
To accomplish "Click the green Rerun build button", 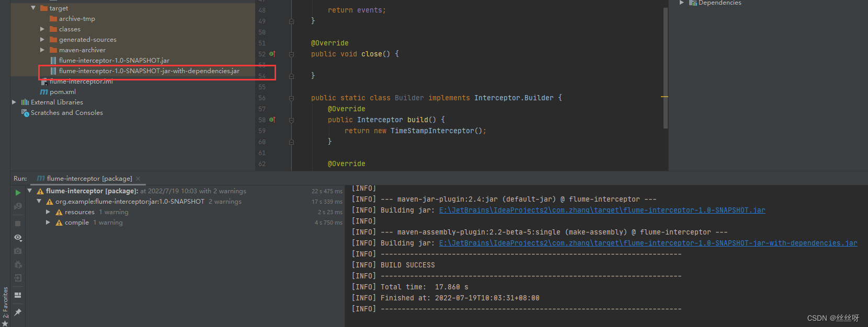I will coord(18,193).
